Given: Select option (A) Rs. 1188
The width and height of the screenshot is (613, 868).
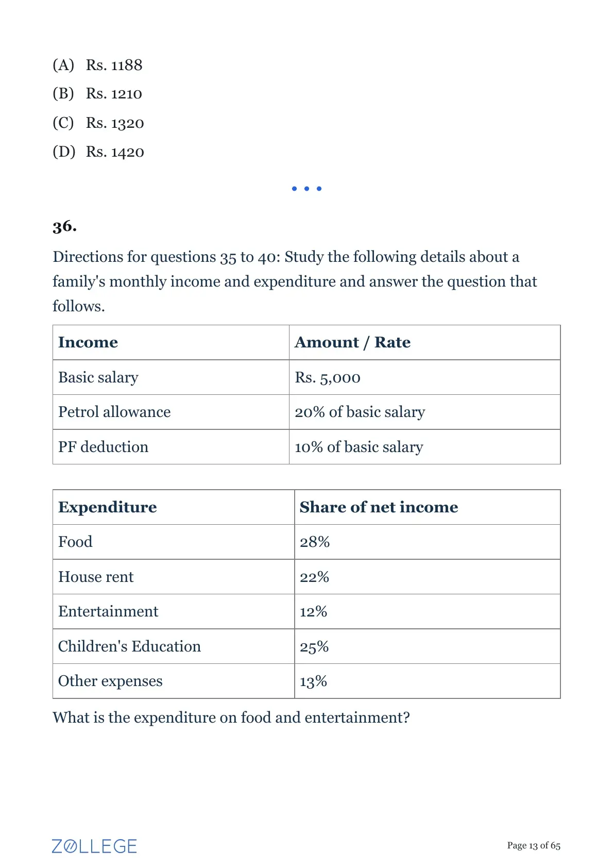Looking at the screenshot, I should tap(97, 65).
